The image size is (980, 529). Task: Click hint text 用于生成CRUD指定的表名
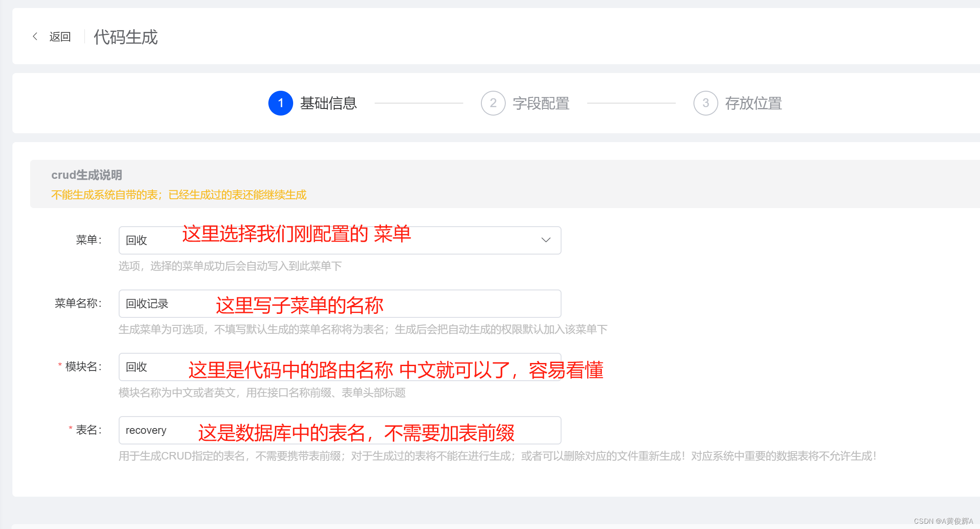(498, 456)
